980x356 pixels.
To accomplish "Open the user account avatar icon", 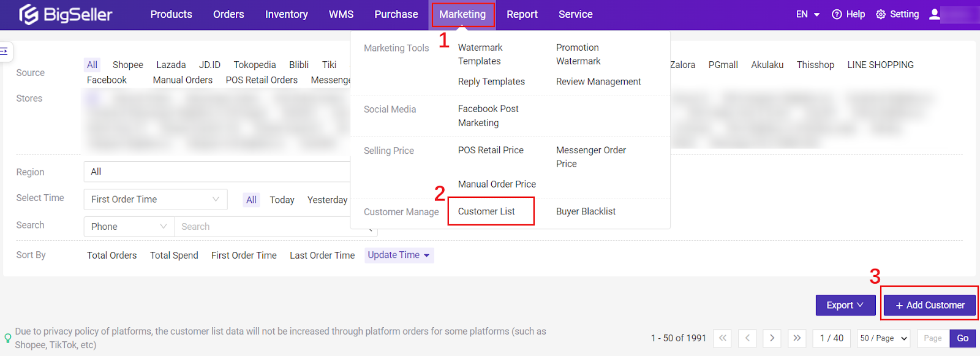I will coord(935,14).
